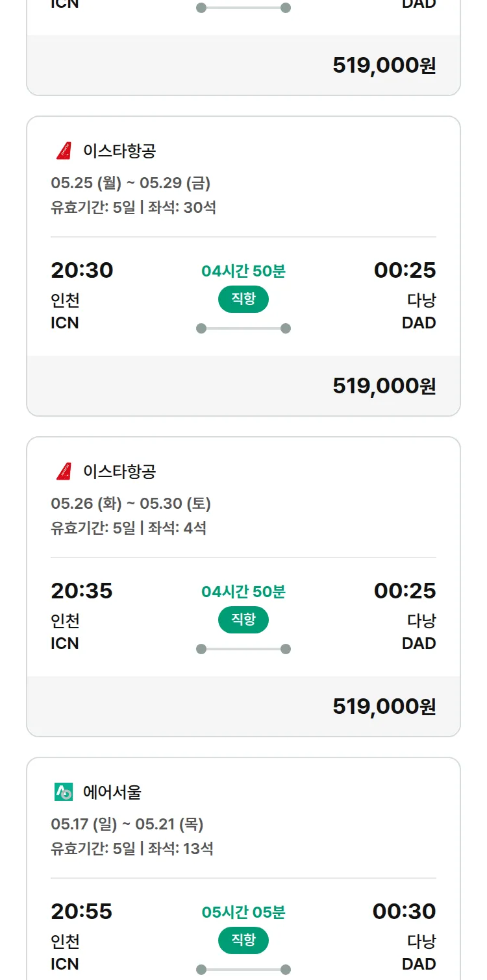Screen dimensions: 487x980
Task: Click the 05.26 (화) ~ 05.30 (토) date range
Action: click(131, 504)
